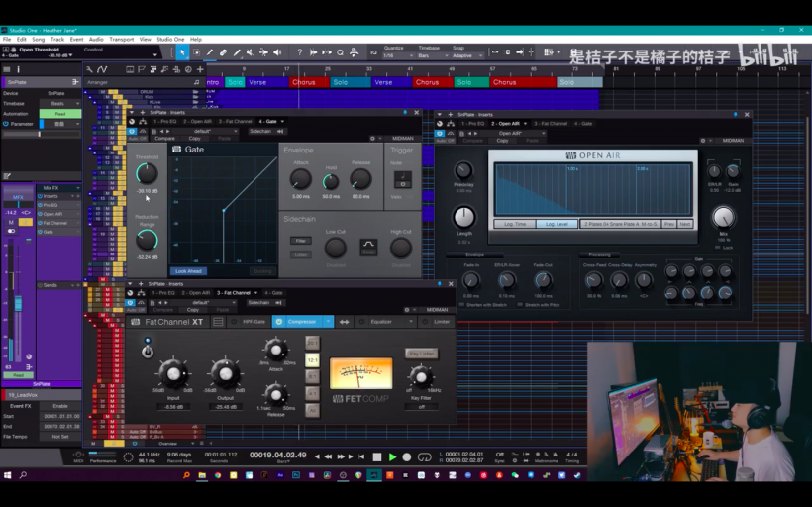812x507 pixels.
Task: Toggle the Key Listen button in compressor
Action: coord(421,354)
